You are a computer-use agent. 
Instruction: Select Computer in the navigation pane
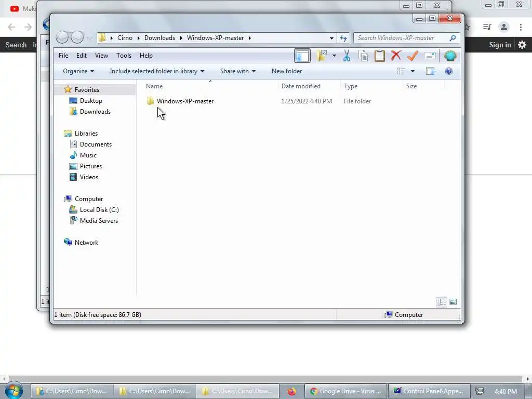(x=89, y=199)
